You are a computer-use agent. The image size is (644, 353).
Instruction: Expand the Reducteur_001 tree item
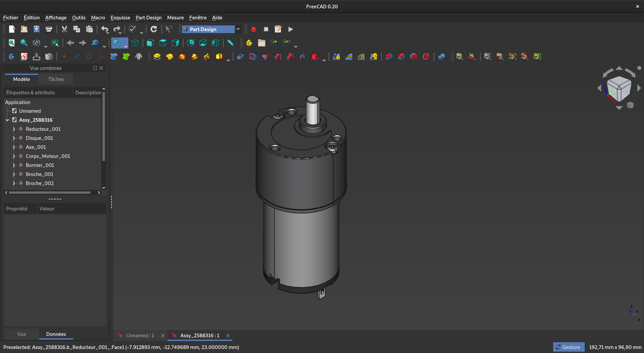pyautogui.click(x=14, y=129)
